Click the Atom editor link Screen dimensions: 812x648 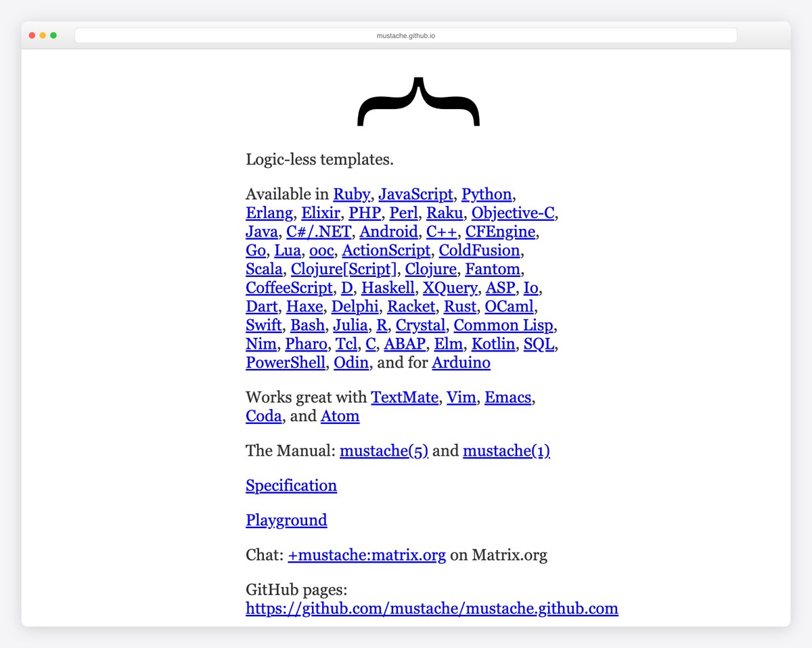point(340,416)
